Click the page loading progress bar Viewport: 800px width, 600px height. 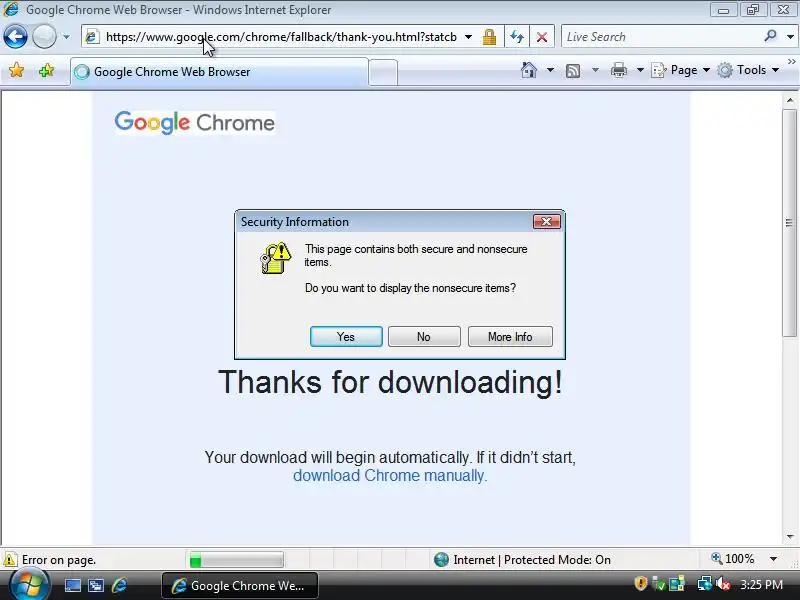[x=236, y=560]
